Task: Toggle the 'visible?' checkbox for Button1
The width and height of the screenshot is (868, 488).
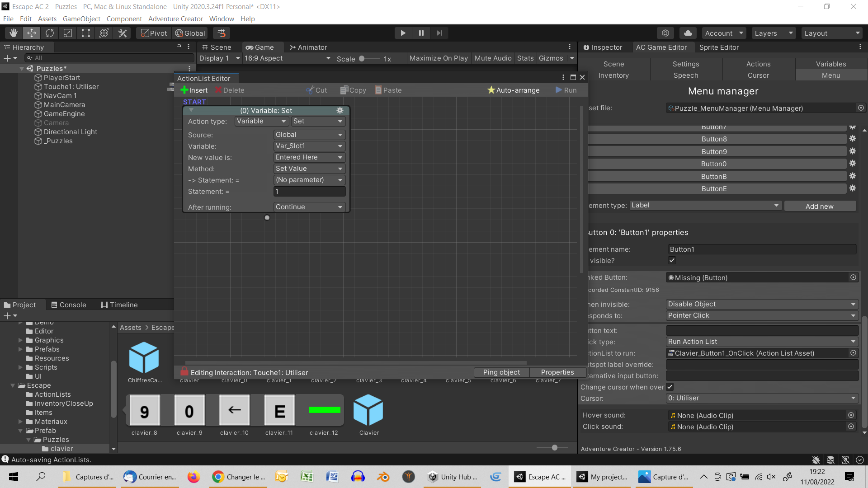Action: (672, 260)
